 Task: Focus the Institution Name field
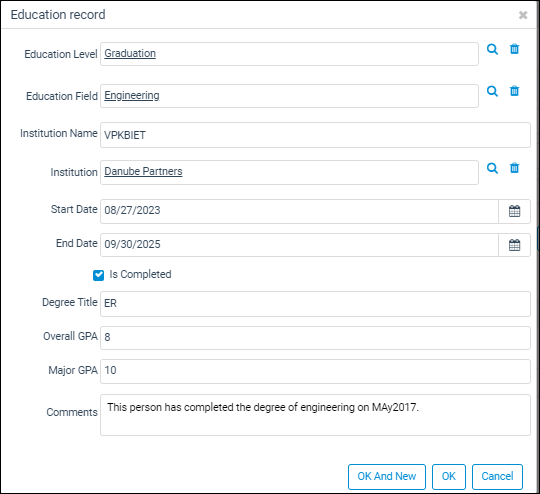315,135
